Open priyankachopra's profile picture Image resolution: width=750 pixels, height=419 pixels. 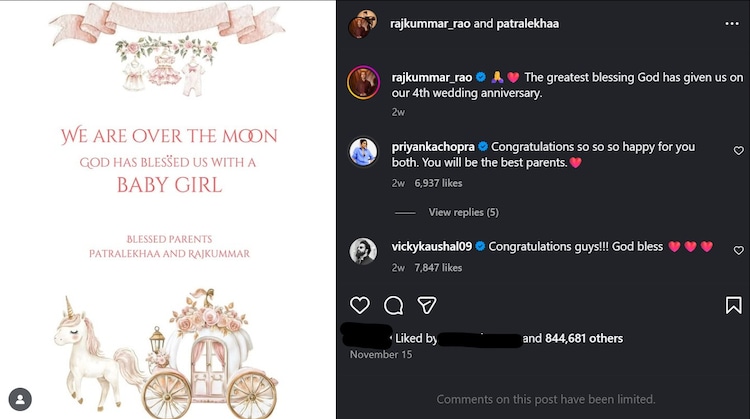click(363, 152)
